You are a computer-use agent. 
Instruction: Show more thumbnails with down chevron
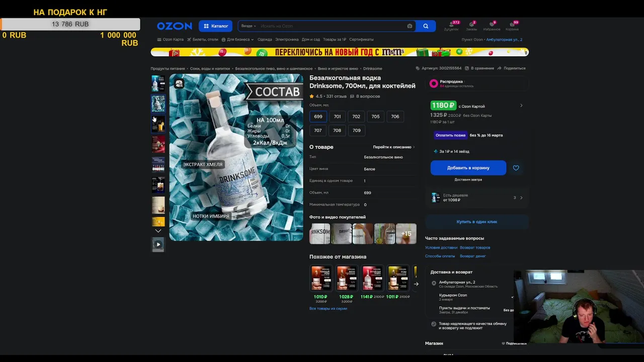[x=158, y=231]
